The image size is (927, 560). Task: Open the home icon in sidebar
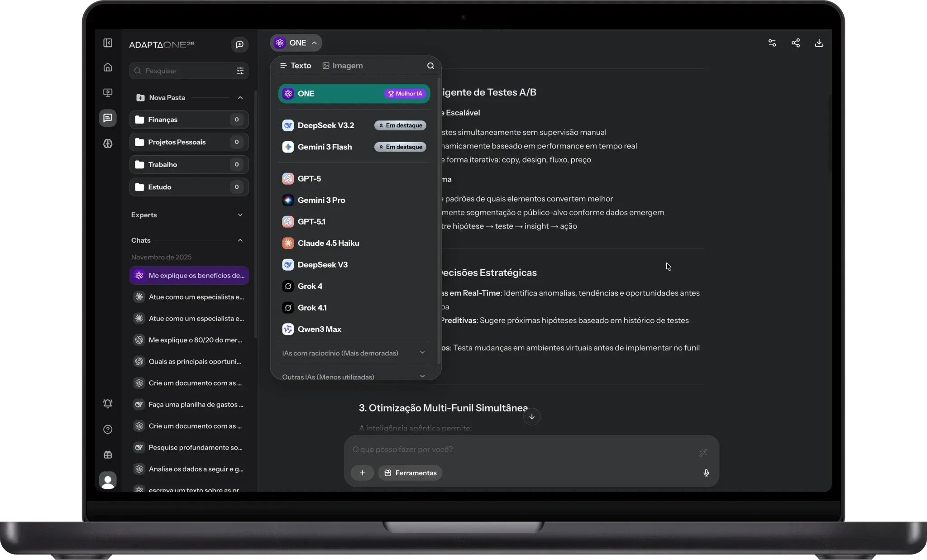point(108,67)
